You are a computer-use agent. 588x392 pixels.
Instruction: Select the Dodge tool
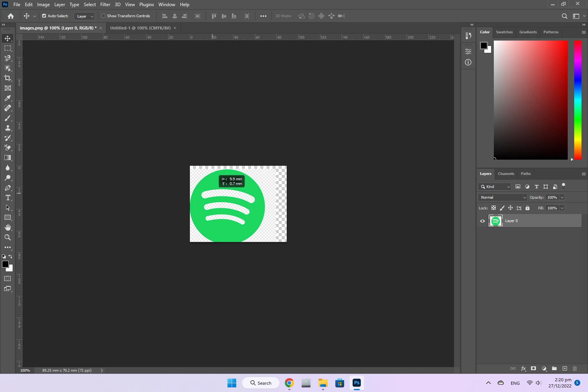8,178
